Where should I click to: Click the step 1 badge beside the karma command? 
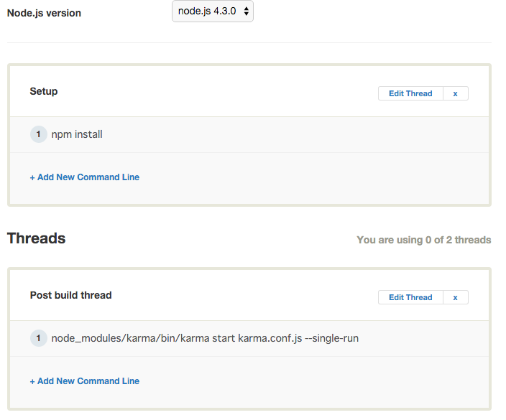pos(39,338)
